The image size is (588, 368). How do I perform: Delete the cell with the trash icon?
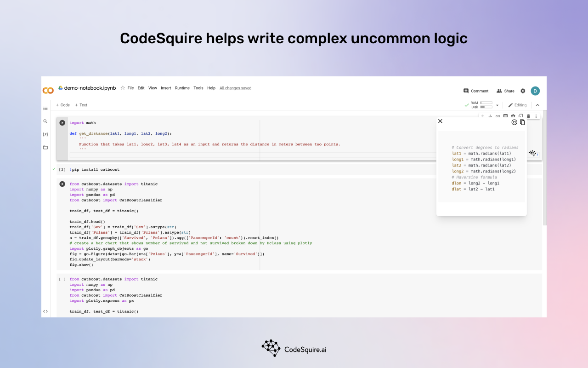point(528,116)
